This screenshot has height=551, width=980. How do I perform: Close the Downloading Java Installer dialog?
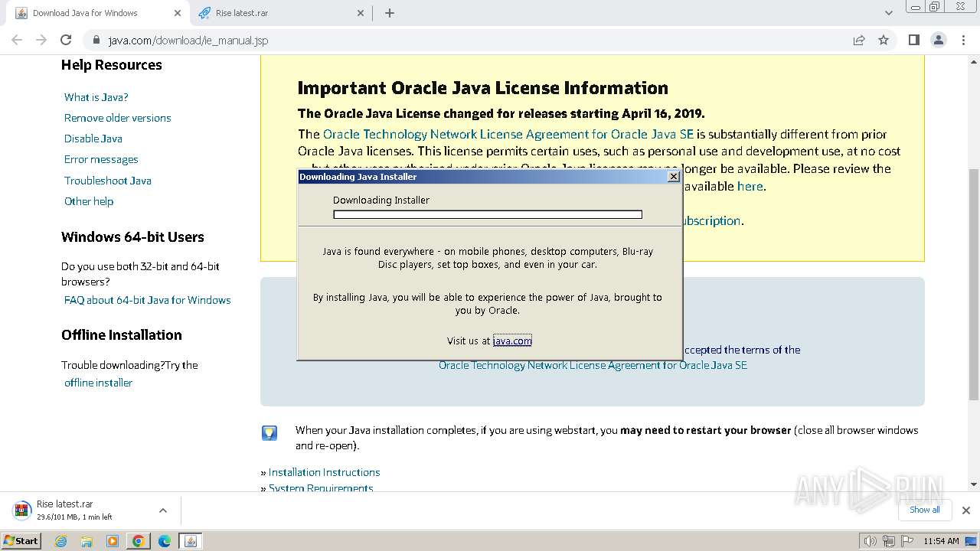coord(674,177)
